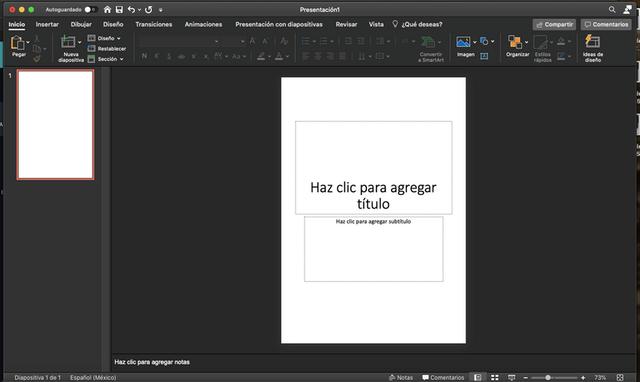Click zoom out minus icon
Viewport: 640px width, 382px height.
point(526,378)
